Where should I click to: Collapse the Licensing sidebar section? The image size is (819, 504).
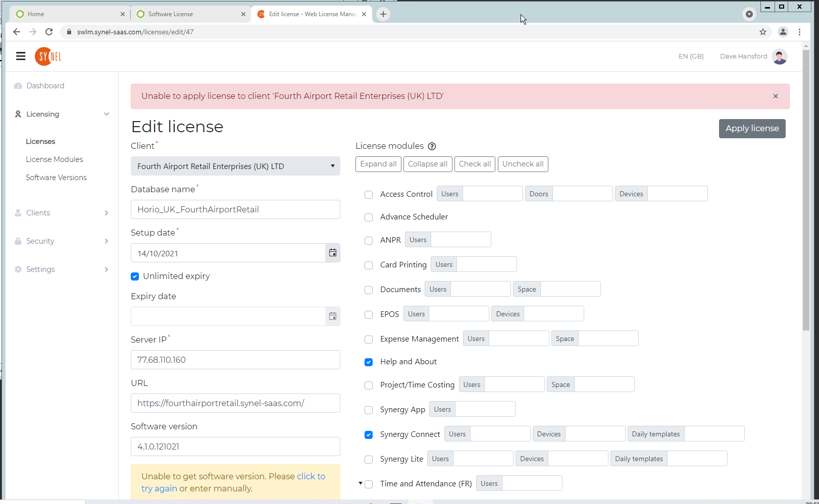107,114
